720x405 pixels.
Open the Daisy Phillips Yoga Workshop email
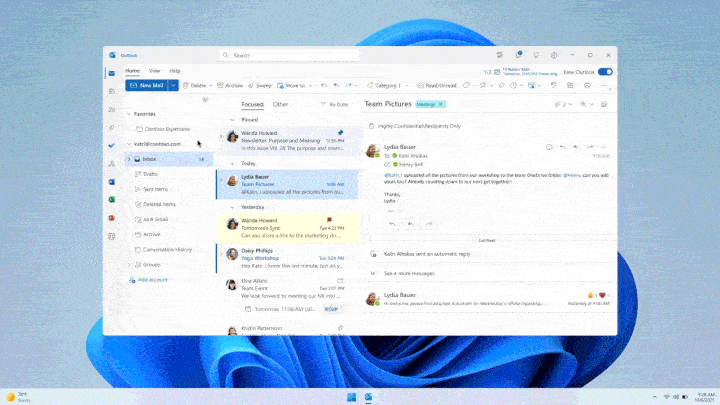point(287,258)
